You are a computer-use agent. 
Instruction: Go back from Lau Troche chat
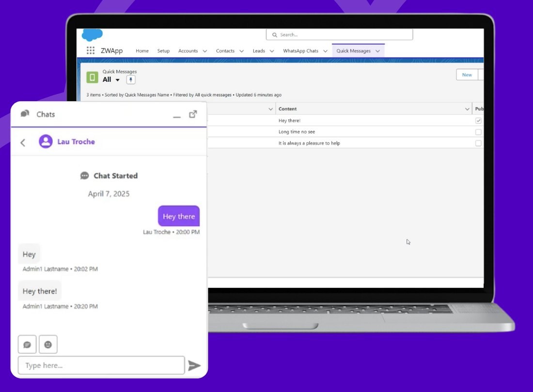(23, 143)
